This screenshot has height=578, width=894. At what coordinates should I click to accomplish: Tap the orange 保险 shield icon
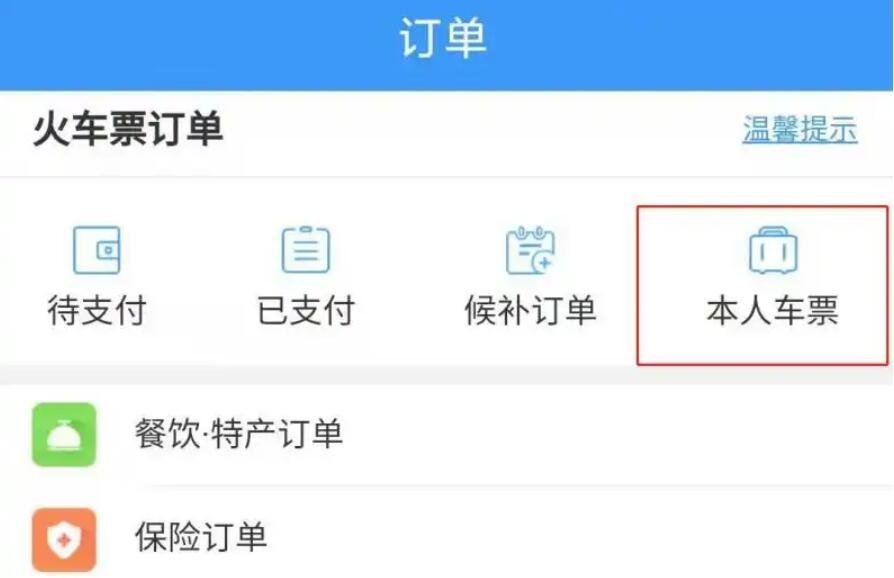pos(64,539)
